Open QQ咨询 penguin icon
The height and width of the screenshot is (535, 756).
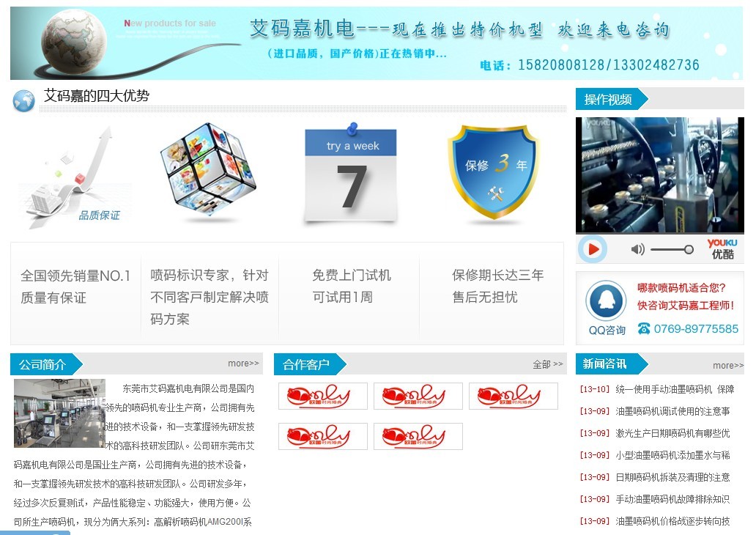606,300
